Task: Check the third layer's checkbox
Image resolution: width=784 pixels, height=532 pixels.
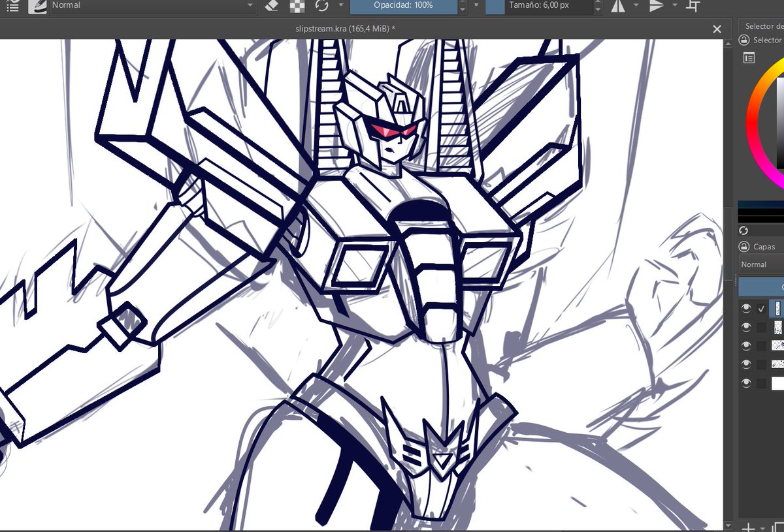Action: click(x=761, y=346)
